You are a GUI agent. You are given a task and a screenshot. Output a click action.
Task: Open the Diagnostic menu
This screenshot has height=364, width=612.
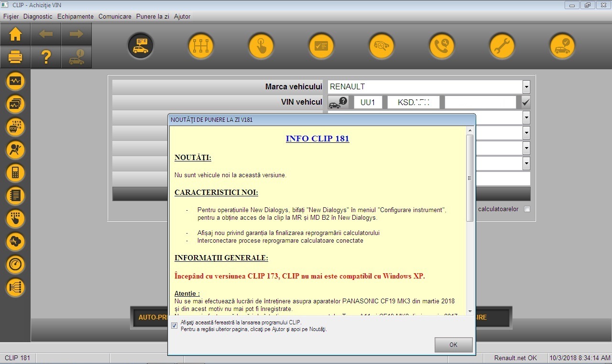(38, 16)
